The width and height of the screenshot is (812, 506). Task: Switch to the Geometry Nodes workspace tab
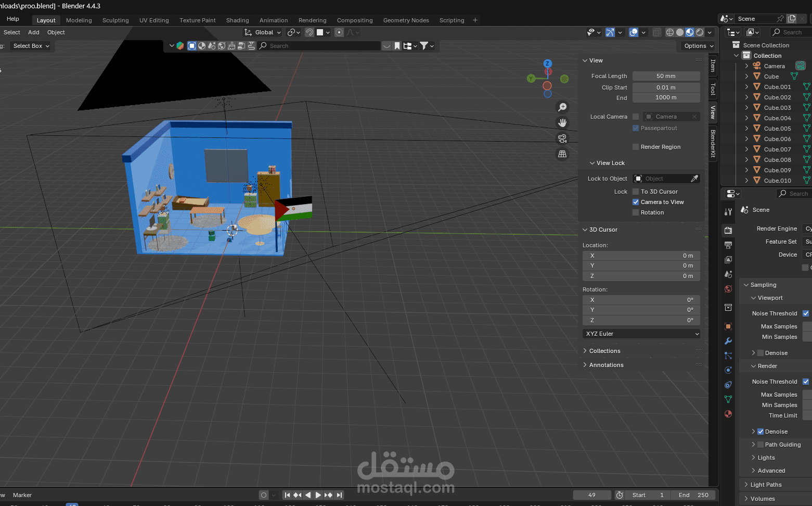[406, 20]
